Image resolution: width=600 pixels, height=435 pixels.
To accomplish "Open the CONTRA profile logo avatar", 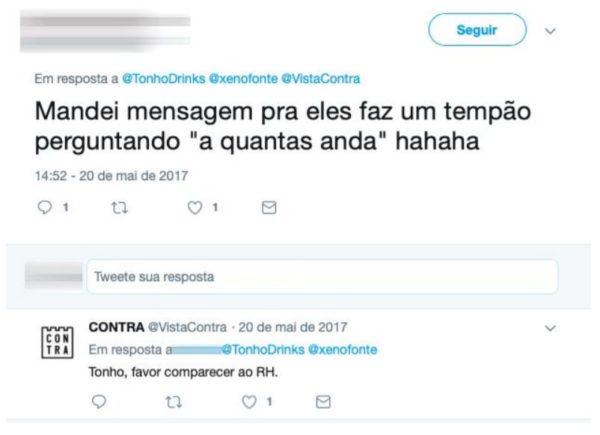I will click(57, 342).
